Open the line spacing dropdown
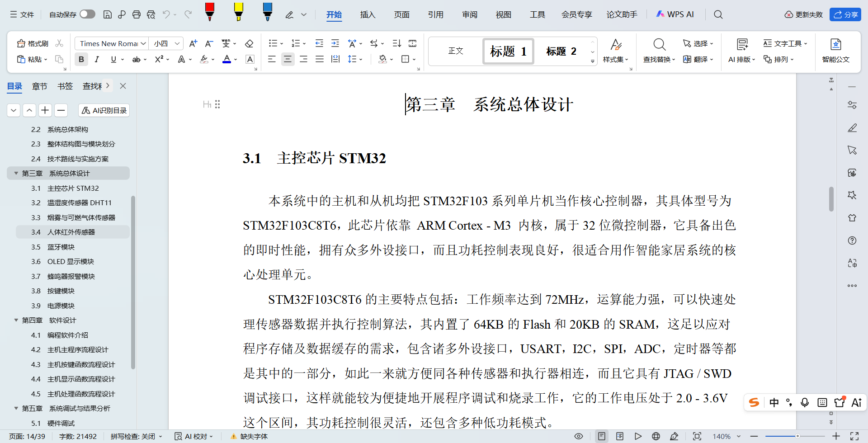The image size is (868, 443). (361, 59)
